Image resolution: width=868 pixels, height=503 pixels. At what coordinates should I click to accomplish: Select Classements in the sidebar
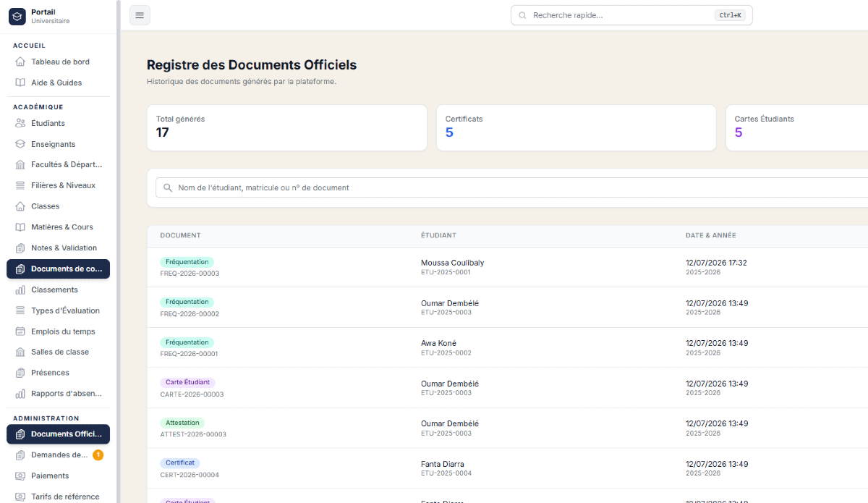(x=58, y=289)
